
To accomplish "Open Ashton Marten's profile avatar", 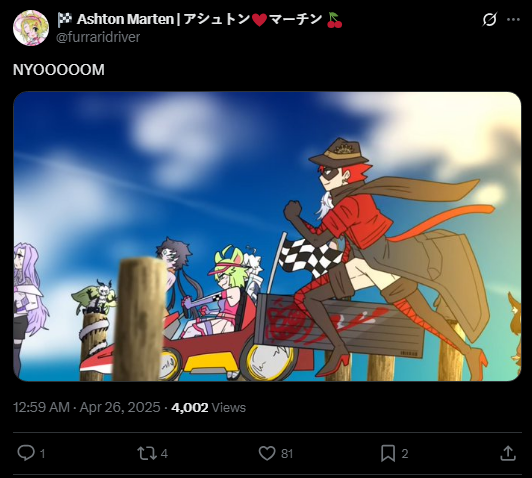I will (31, 28).
